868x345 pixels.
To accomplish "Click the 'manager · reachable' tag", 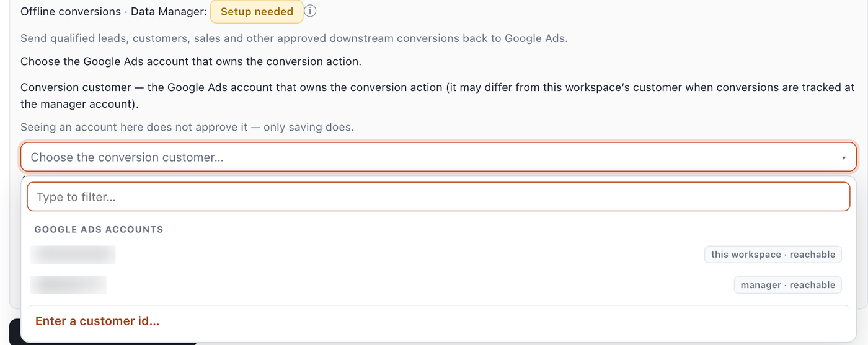I will [788, 285].
